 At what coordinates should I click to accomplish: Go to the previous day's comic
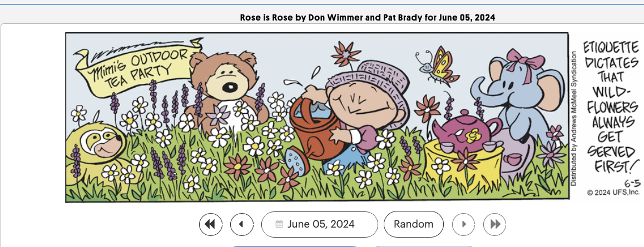click(x=242, y=224)
